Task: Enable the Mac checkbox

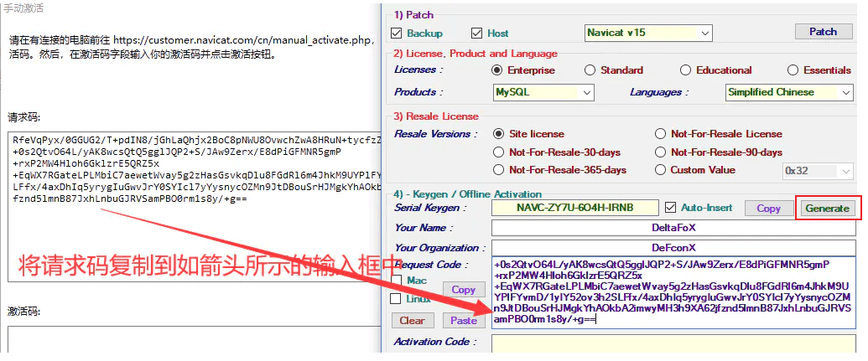Action: pos(398,281)
